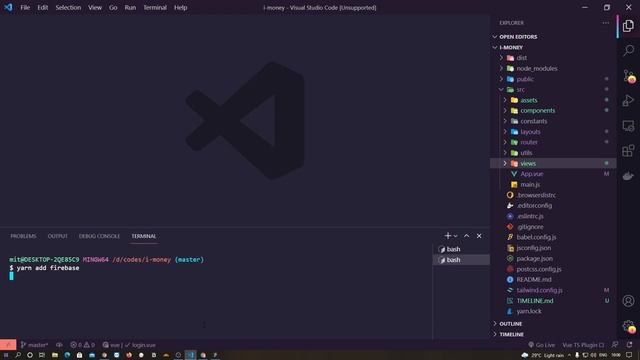Open yarn.lock file
640x360 pixels.
[x=553, y=311]
